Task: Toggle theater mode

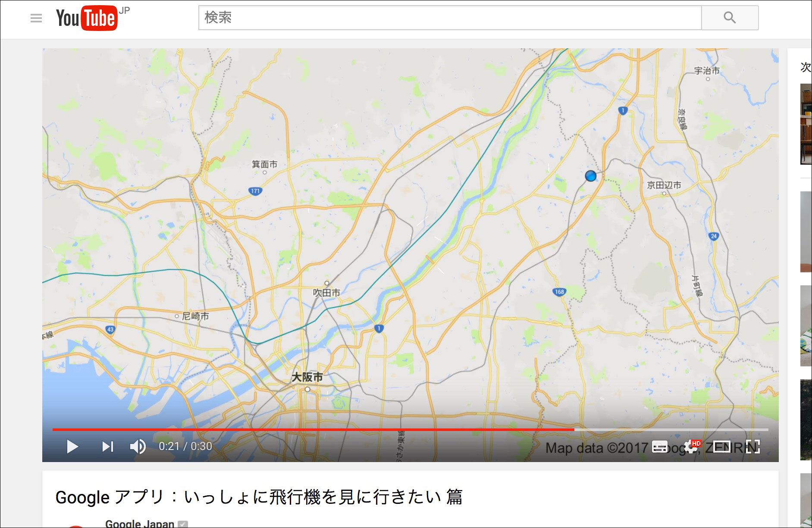Action: coord(721,447)
